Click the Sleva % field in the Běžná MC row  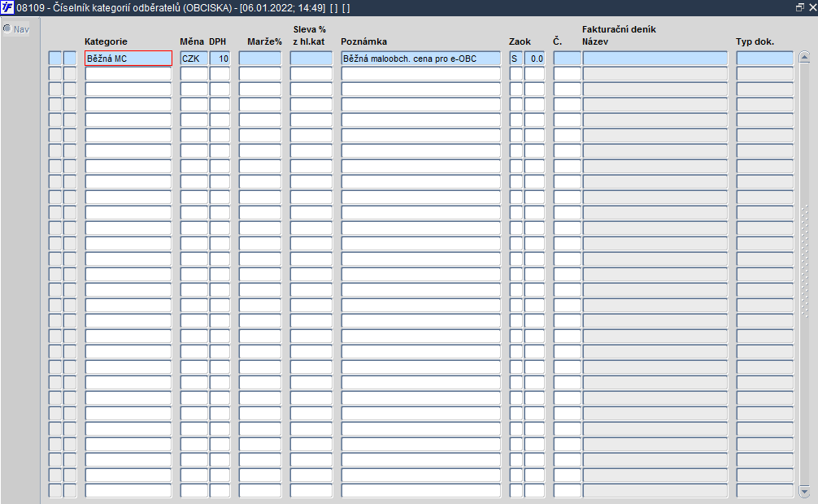point(311,59)
